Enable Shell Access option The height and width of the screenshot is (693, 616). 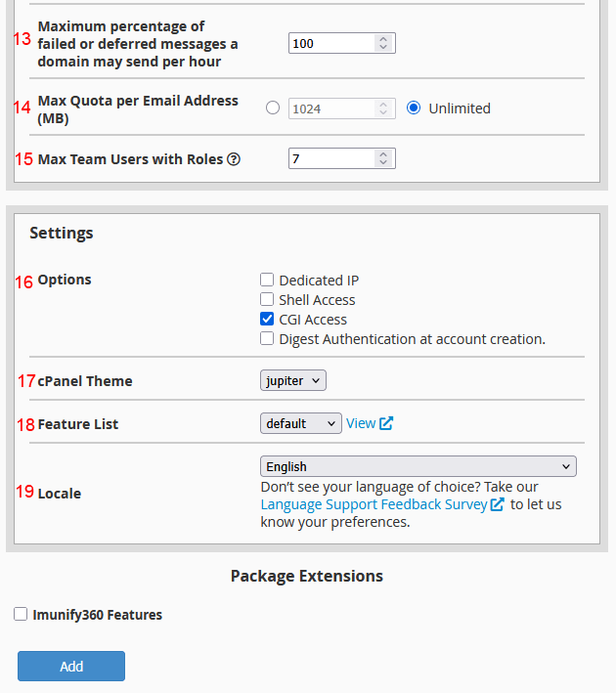point(267,300)
